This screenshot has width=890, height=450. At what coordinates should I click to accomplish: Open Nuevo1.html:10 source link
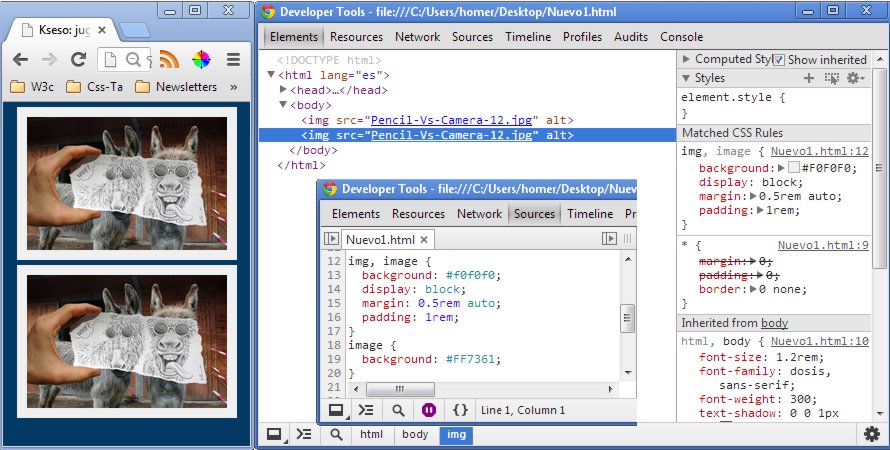pos(820,342)
